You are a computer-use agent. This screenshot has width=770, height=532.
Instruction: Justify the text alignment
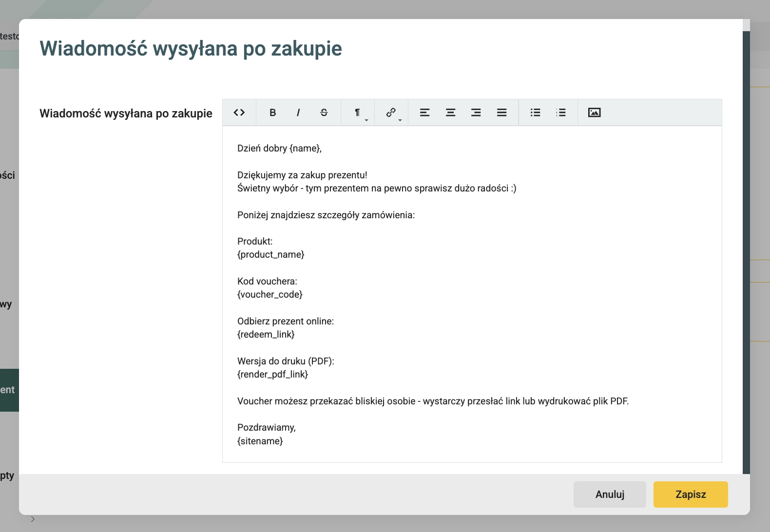click(x=502, y=113)
